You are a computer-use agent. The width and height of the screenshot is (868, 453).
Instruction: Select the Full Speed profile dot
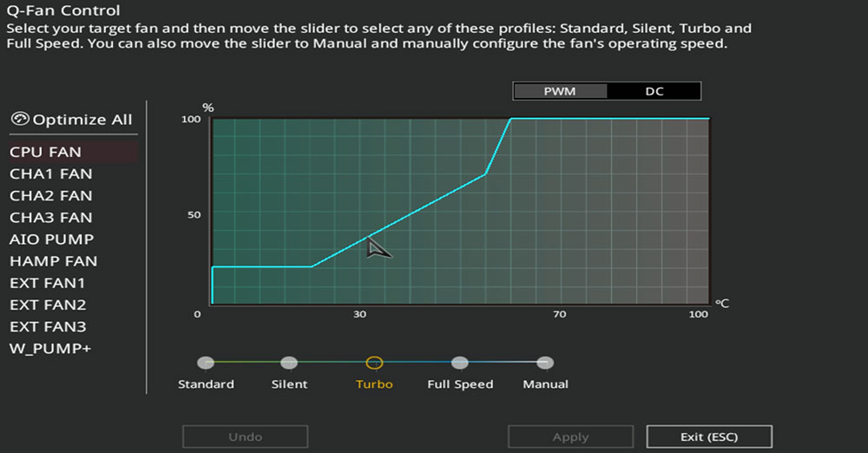point(459,363)
